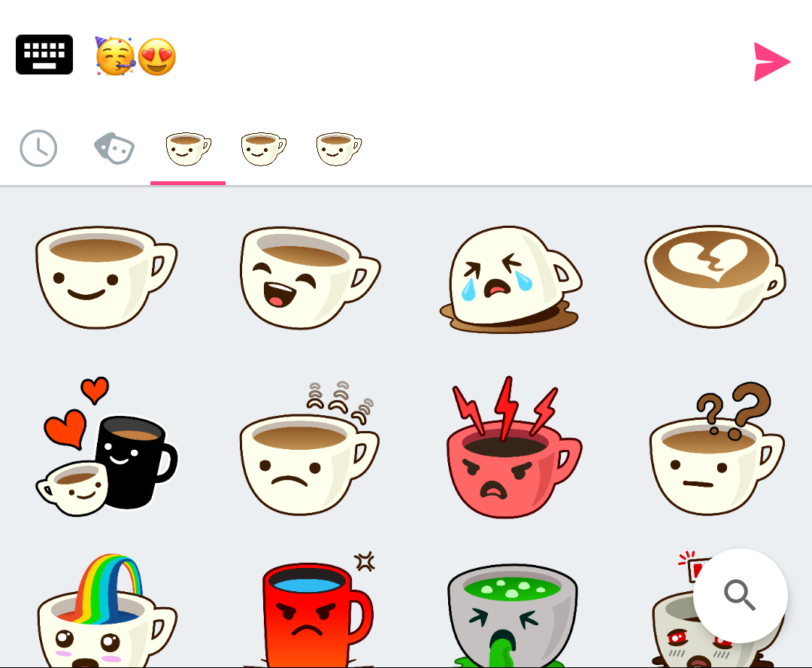Open the sticker packs mask tab
The height and width of the screenshot is (668, 812).
114,148
